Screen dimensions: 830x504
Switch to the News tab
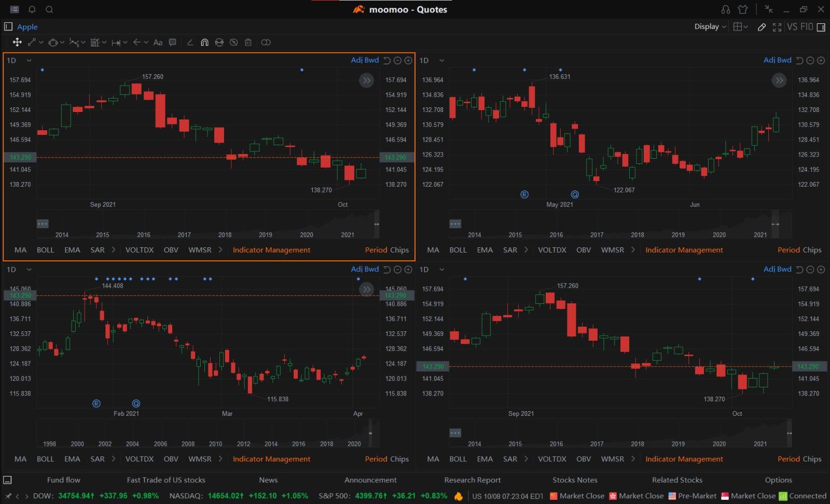[268, 480]
